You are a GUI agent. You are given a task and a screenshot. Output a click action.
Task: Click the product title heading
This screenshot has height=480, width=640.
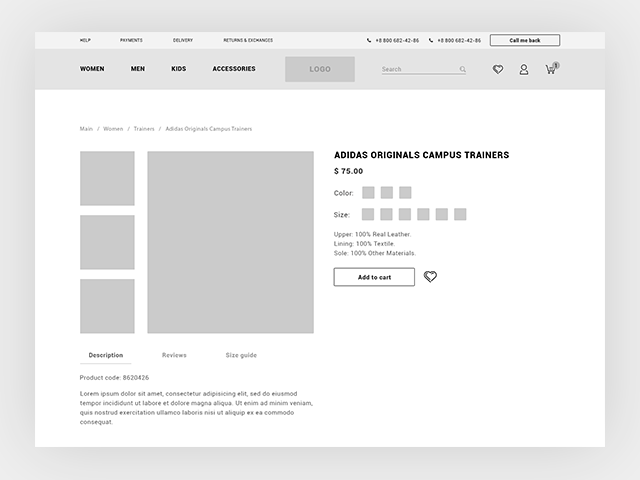pos(422,155)
